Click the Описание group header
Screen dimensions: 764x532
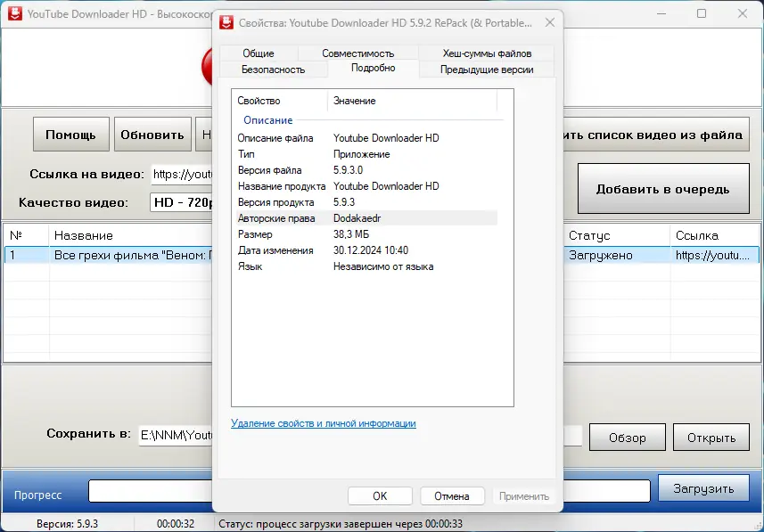tap(268, 119)
